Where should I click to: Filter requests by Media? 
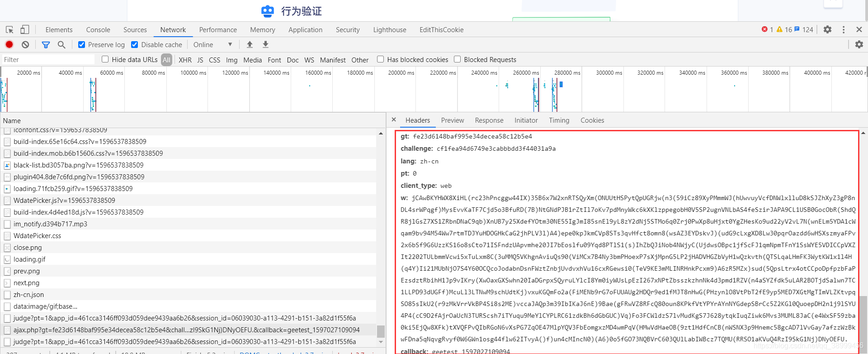point(253,60)
